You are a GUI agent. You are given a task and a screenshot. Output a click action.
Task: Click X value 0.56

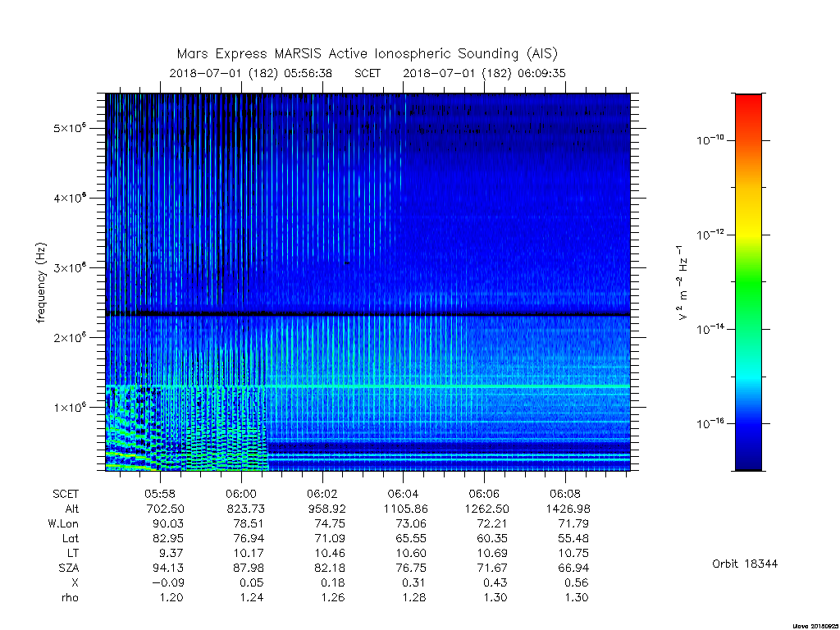point(577,582)
